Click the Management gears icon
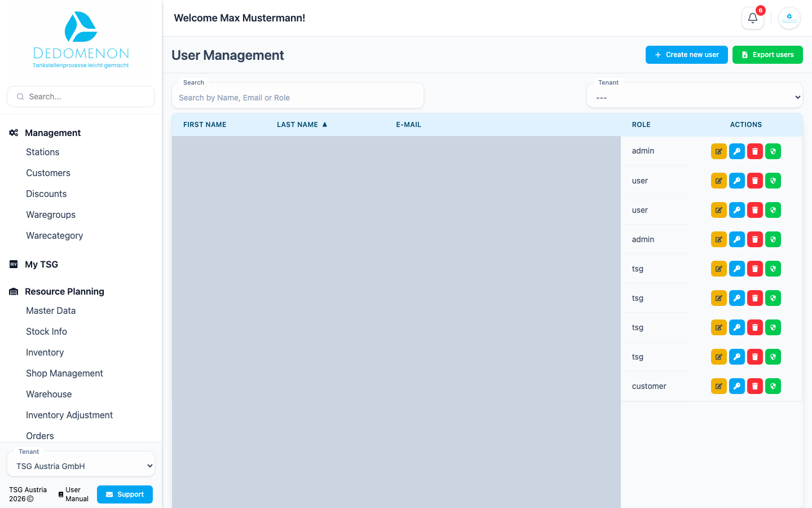Viewport: 812px width, 508px height. (14, 133)
